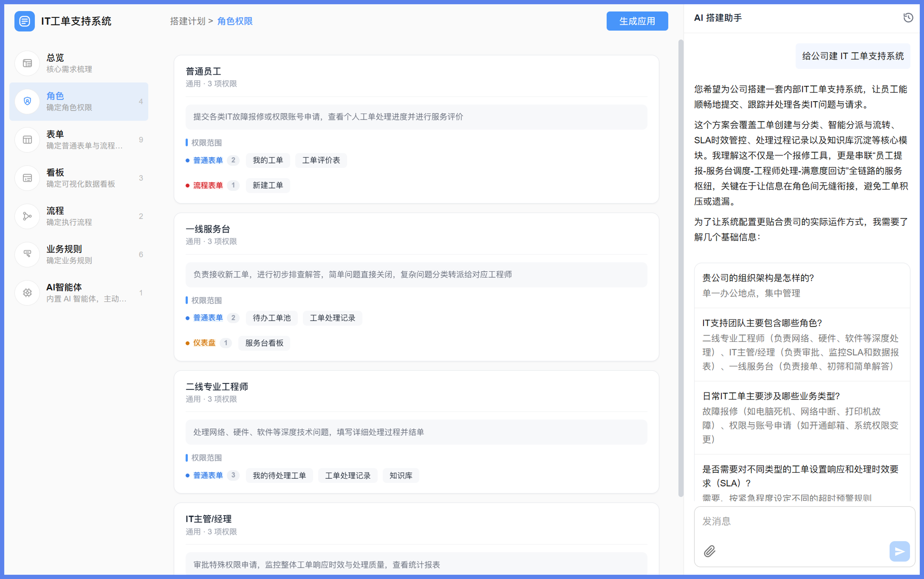Click the 给公司建 IT 工单支持系统 chat bubble
Viewport: 924px width, 579px height.
(853, 56)
